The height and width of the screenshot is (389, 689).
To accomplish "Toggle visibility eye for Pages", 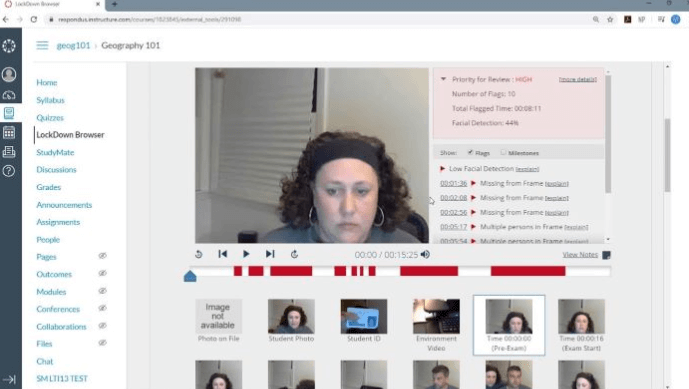I will pos(102,256).
